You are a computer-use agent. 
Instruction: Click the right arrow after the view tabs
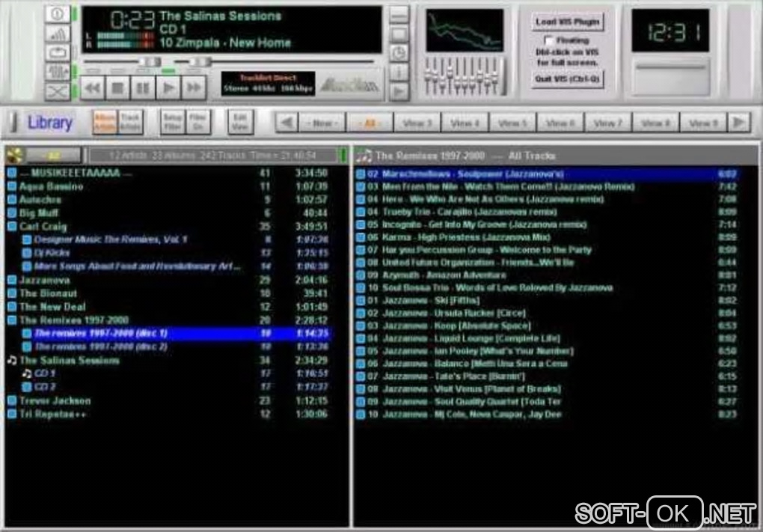[x=739, y=123]
